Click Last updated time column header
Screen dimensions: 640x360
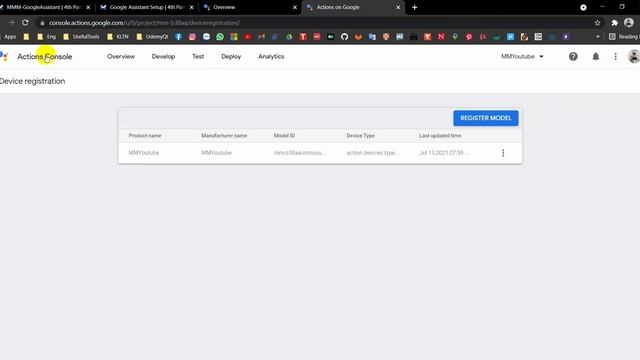(440, 136)
